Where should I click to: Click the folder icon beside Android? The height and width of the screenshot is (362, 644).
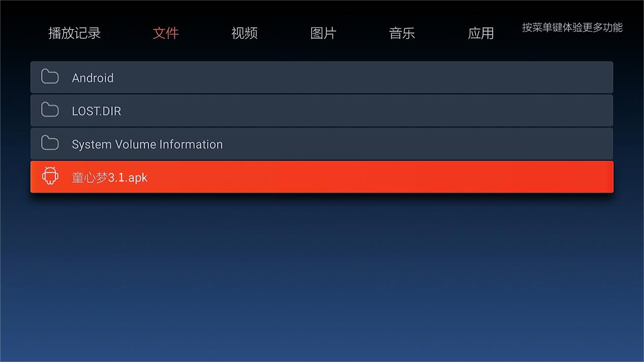click(x=50, y=77)
